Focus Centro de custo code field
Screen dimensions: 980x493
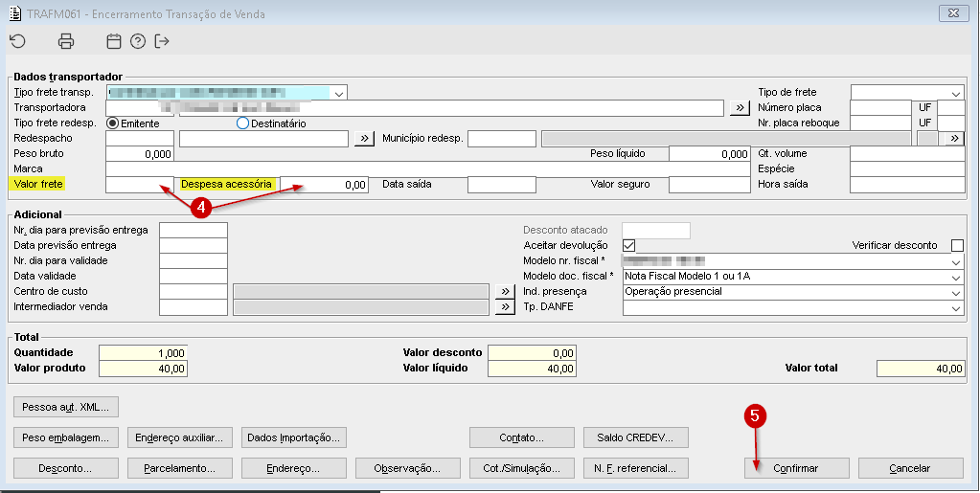[x=194, y=291]
